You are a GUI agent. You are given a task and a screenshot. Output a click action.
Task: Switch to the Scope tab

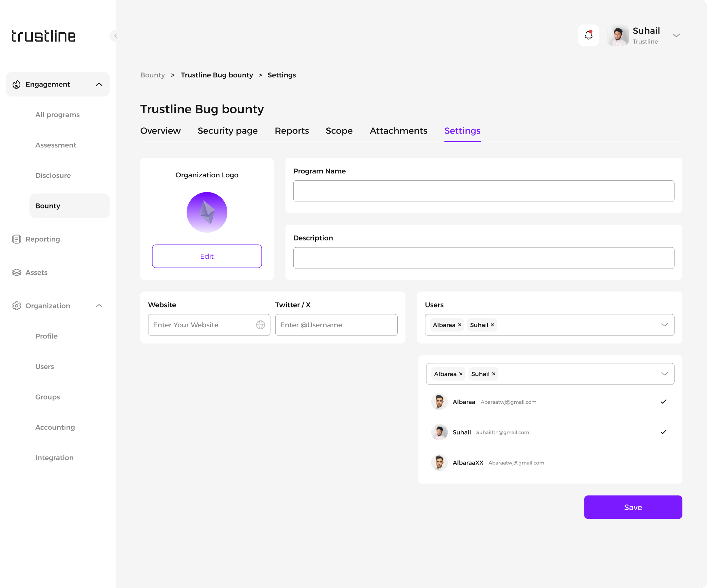[x=339, y=131]
